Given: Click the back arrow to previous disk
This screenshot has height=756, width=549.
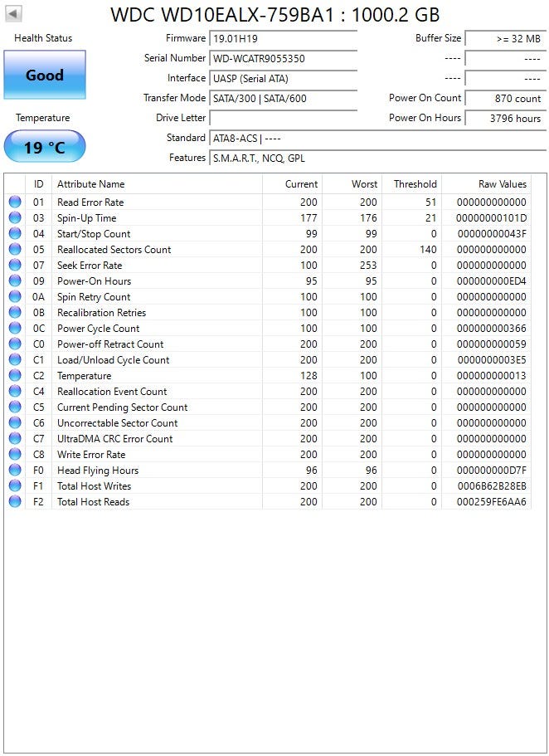Looking at the screenshot, I should [x=13, y=13].
